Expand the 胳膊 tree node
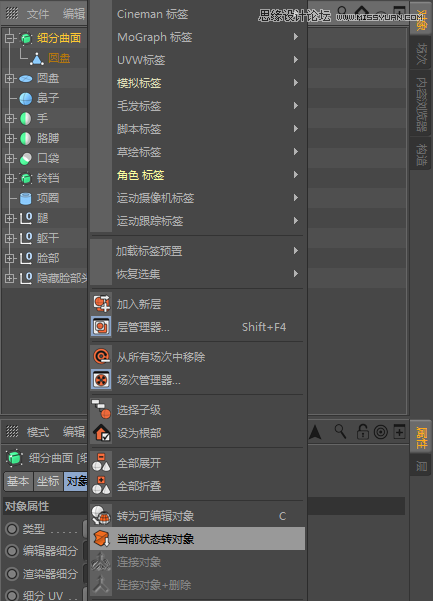Screen dimensions: 433x601 click(10, 138)
